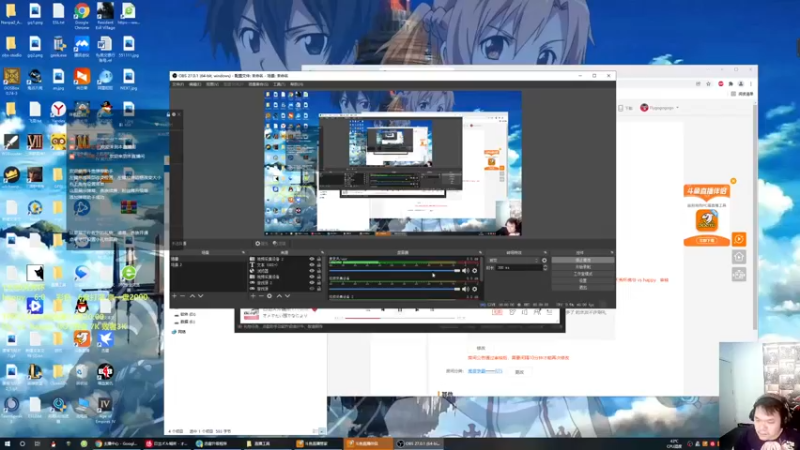Open transition properties gear icon

[x=544, y=260]
